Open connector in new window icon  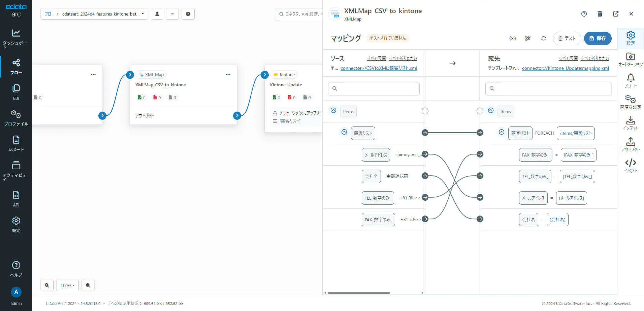(x=615, y=14)
